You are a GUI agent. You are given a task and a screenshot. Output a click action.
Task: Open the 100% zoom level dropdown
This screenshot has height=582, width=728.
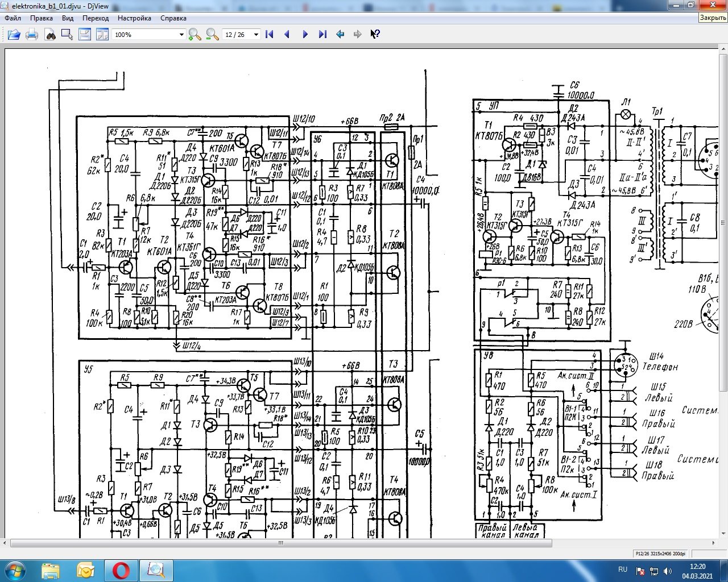pos(149,35)
